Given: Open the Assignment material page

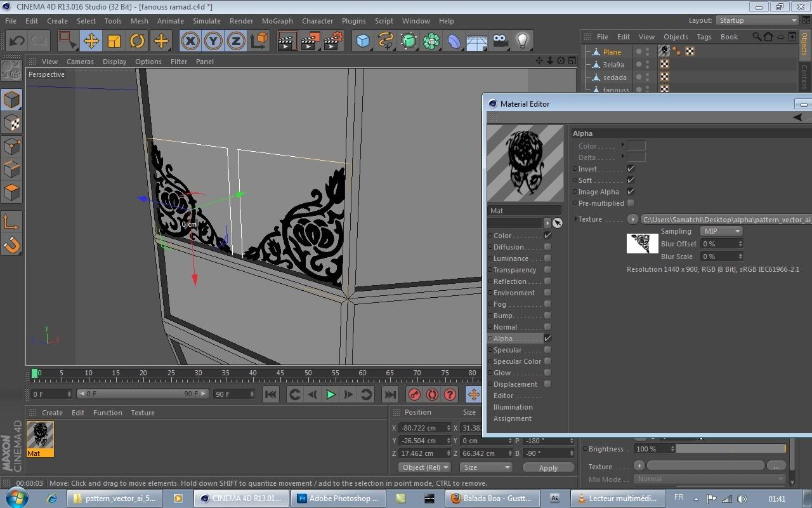Looking at the screenshot, I should click(513, 418).
